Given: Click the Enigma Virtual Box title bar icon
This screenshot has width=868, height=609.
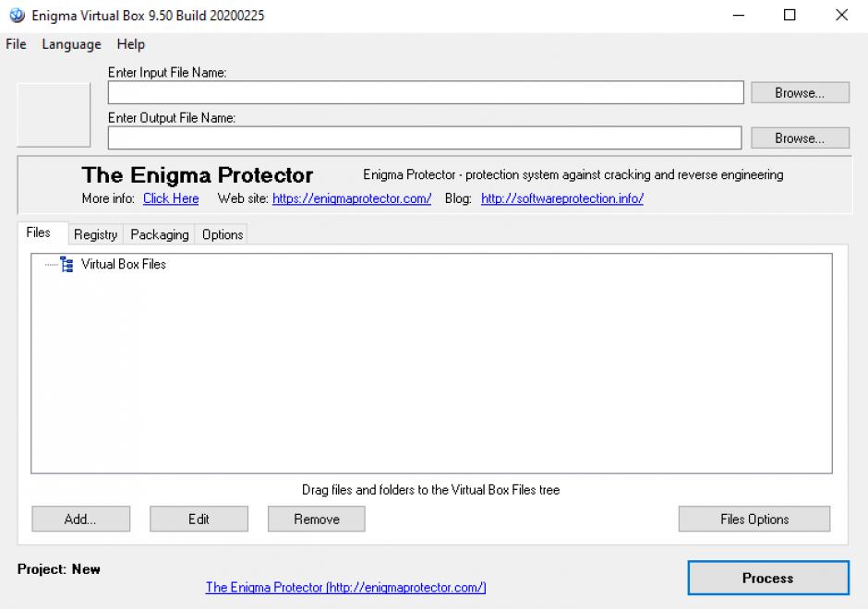Looking at the screenshot, I should [x=18, y=15].
